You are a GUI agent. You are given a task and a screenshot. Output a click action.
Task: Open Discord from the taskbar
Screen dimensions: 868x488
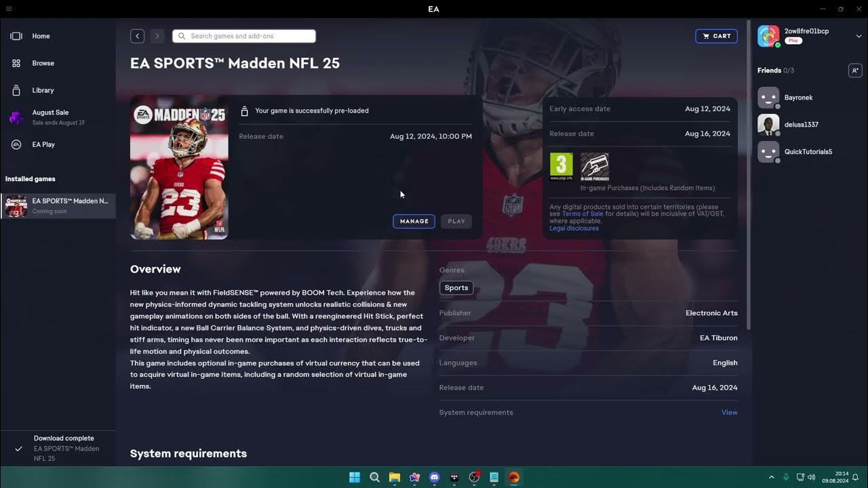pyautogui.click(x=435, y=477)
